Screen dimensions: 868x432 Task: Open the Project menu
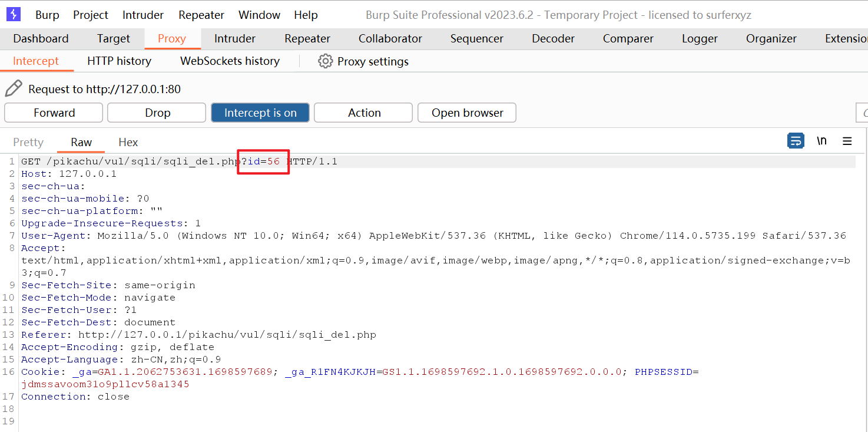point(91,15)
